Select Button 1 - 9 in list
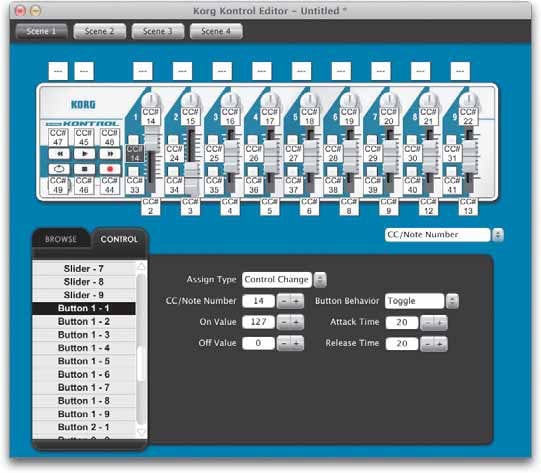This screenshot has height=473, width=541. (x=84, y=414)
